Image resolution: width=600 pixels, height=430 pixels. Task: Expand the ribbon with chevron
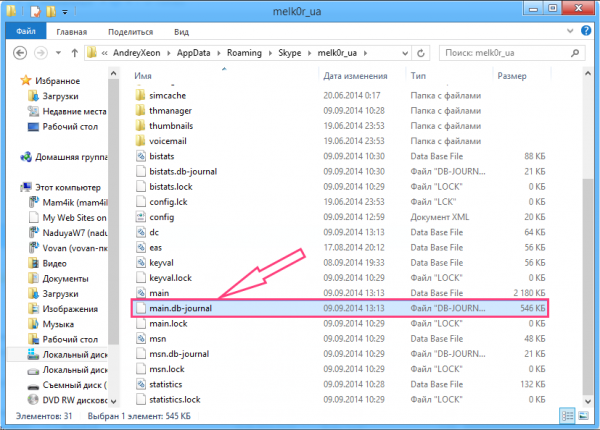click(570, 31)
